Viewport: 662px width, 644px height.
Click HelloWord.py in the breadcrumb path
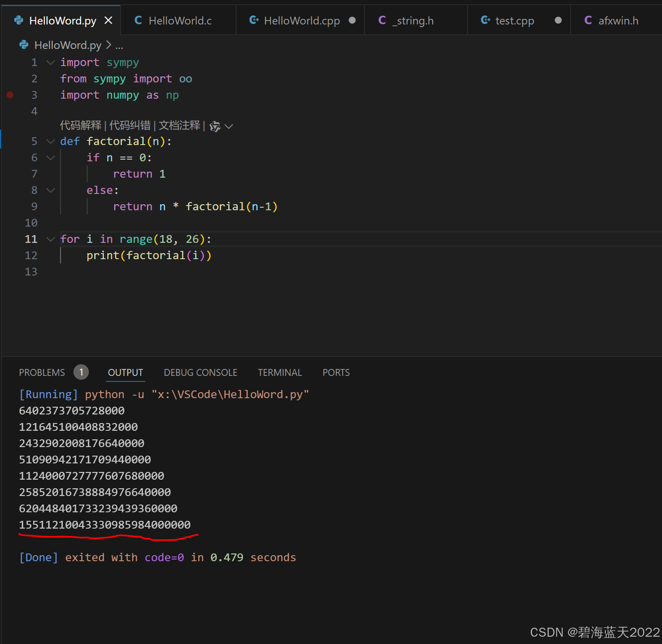tap(68, 45)
